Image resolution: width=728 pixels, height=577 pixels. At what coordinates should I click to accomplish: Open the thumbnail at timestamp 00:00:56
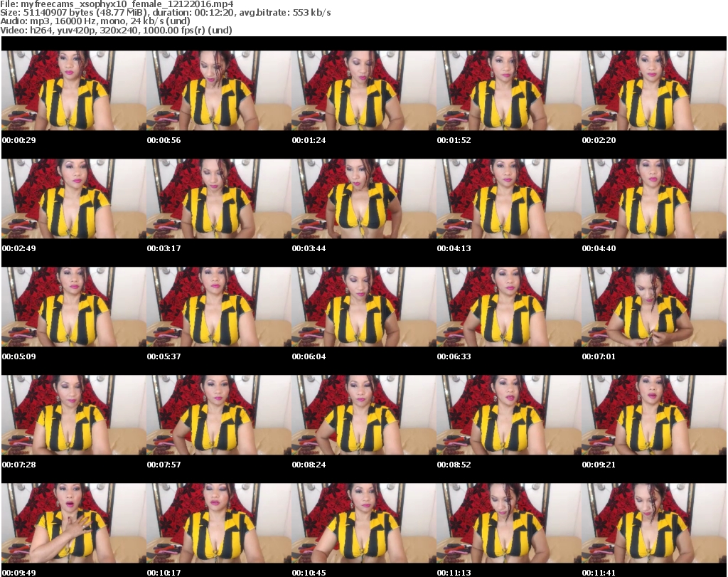219,90
